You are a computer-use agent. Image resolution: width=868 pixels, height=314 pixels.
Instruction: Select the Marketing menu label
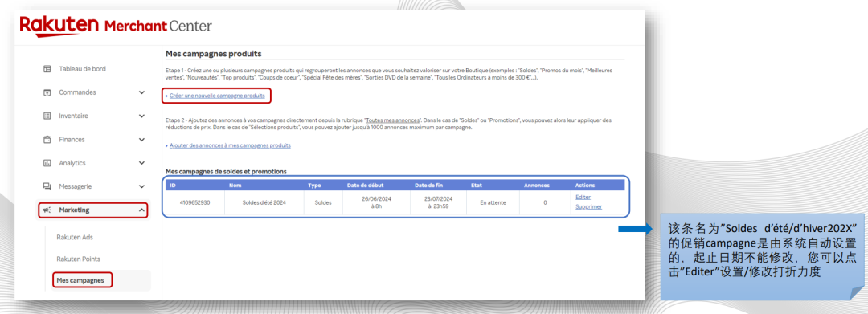click(74, 210)
